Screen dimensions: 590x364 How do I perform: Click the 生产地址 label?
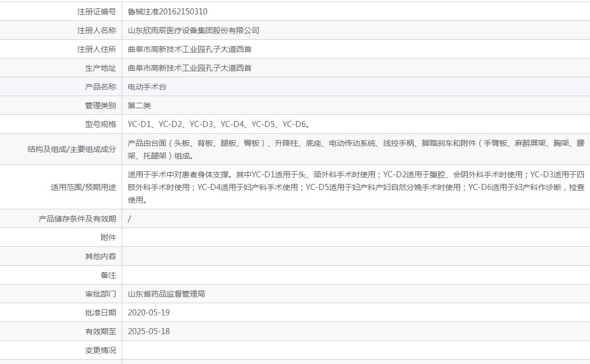tap(101, 68)
